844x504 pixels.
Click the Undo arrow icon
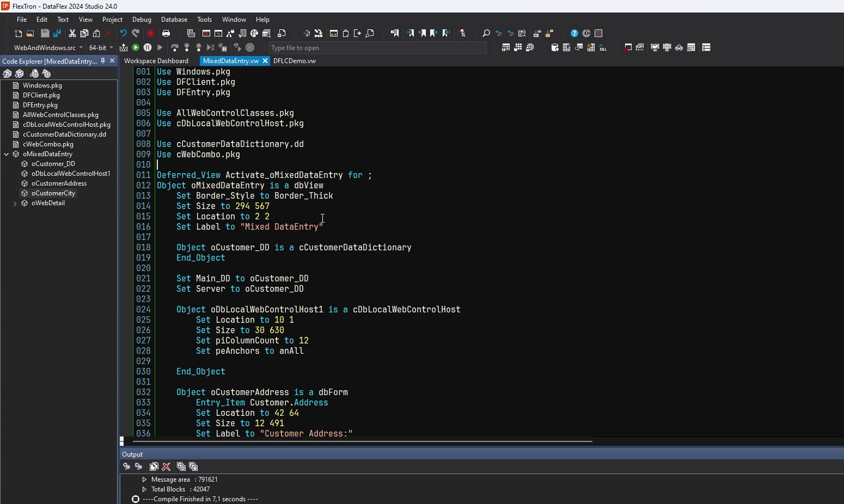coord(124,34)
